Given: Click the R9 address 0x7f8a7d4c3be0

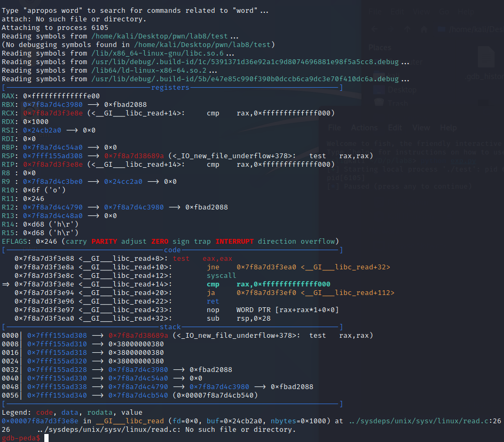Looking at the screenshot, I should 53,181.
